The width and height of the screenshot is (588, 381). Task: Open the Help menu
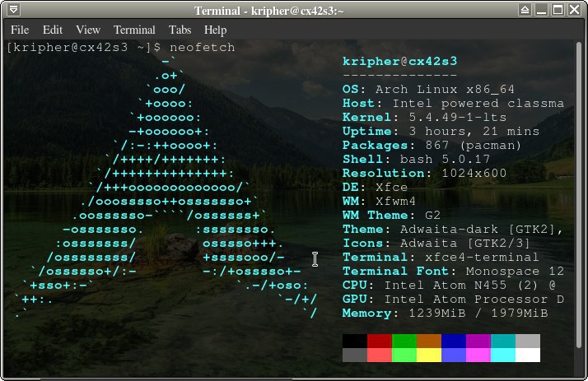tap(215, 30)
